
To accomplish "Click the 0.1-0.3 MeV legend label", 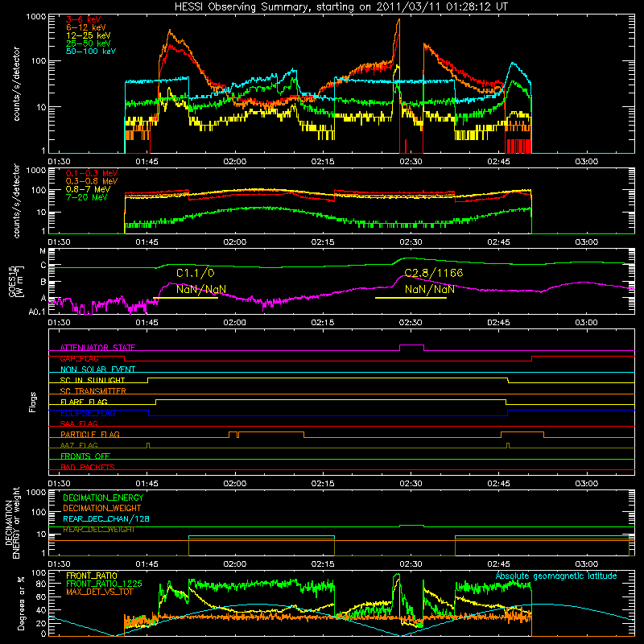I will [92, 173].
